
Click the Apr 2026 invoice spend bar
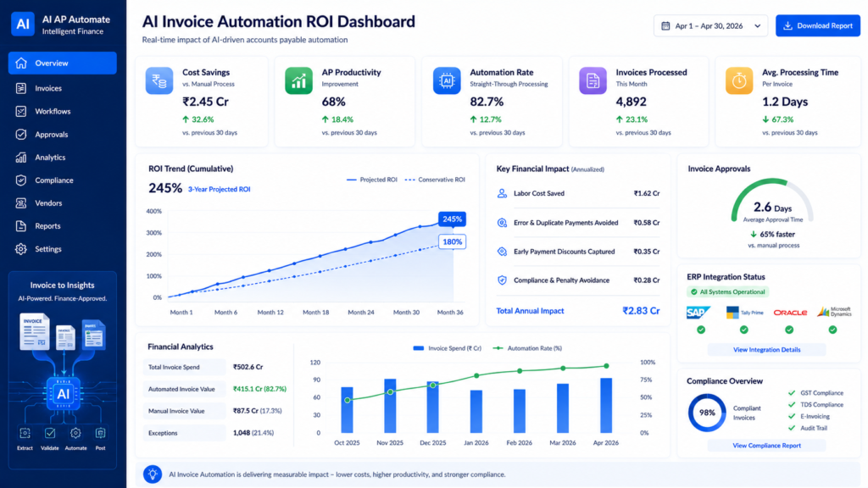(606, 406)
